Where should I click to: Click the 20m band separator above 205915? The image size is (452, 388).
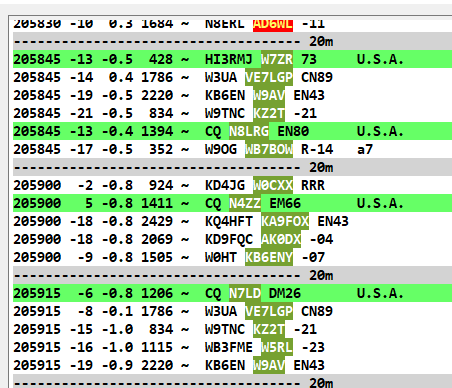[232, 275]
